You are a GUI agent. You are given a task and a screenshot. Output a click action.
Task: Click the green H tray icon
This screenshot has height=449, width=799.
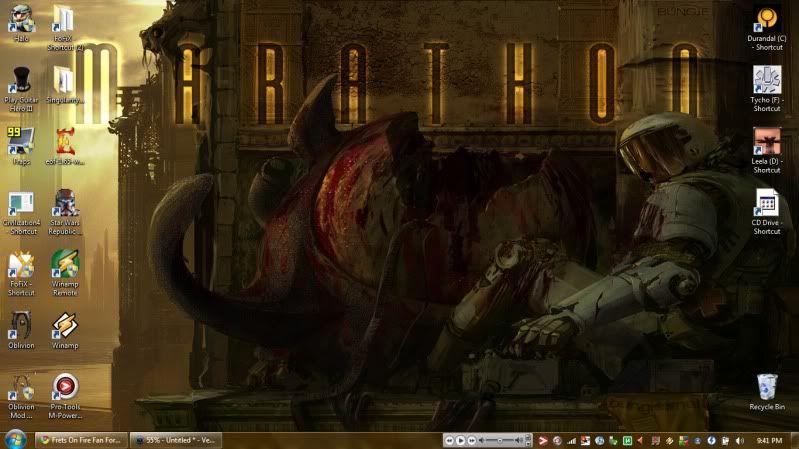coord(627,440)
